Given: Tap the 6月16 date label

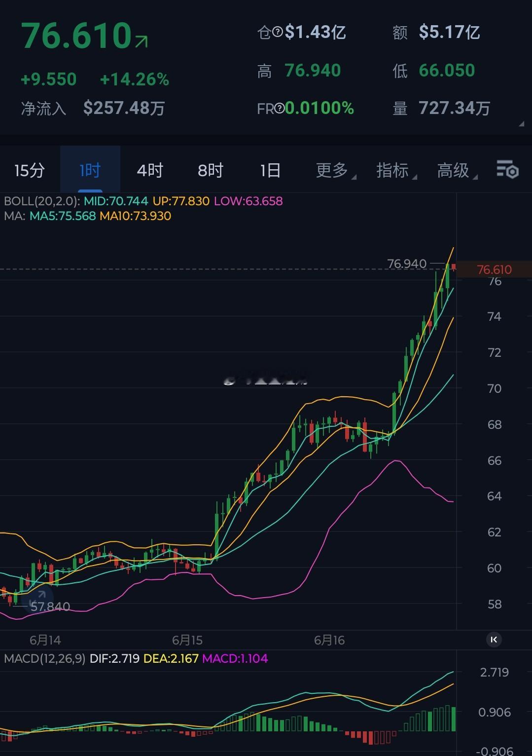Looking at the screenshot, I should (329, 640).
